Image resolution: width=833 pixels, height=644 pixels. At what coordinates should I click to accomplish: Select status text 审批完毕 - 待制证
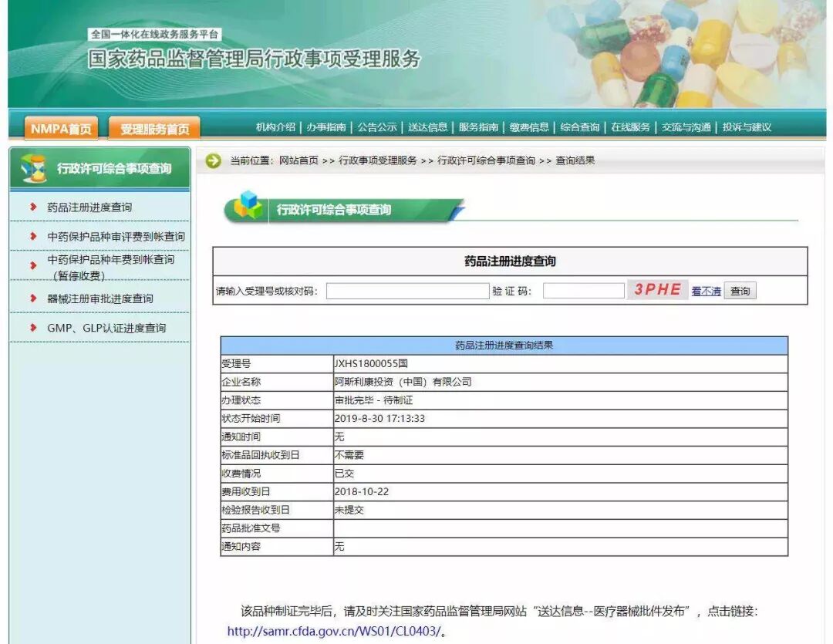click(x=373, y=400)
